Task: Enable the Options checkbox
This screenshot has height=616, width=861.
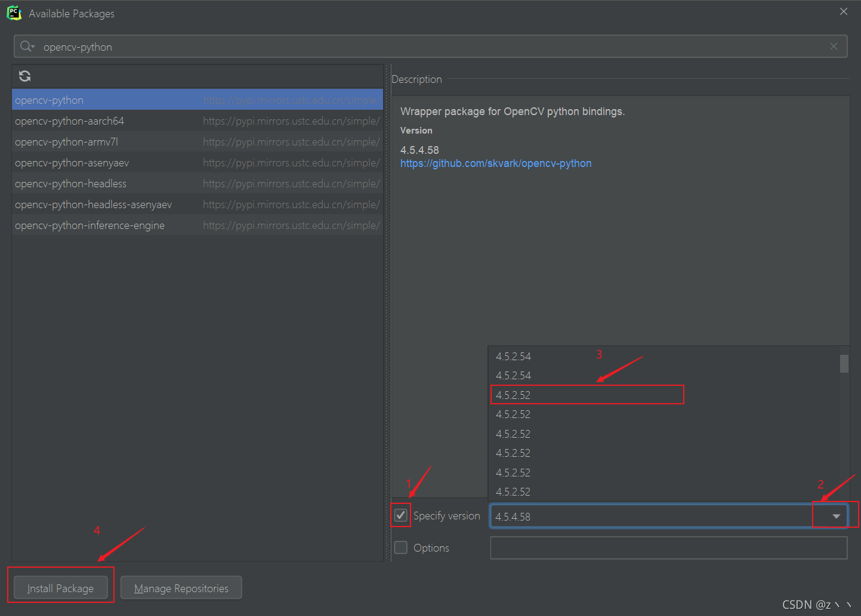Action: [x=401, y=547]
